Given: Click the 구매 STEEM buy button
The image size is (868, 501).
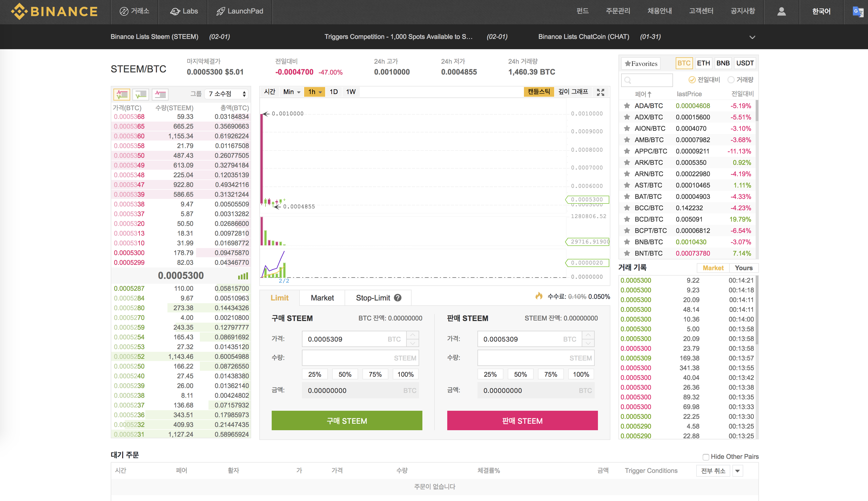Looking at the screenshot, I should click(x=347, y=420).
